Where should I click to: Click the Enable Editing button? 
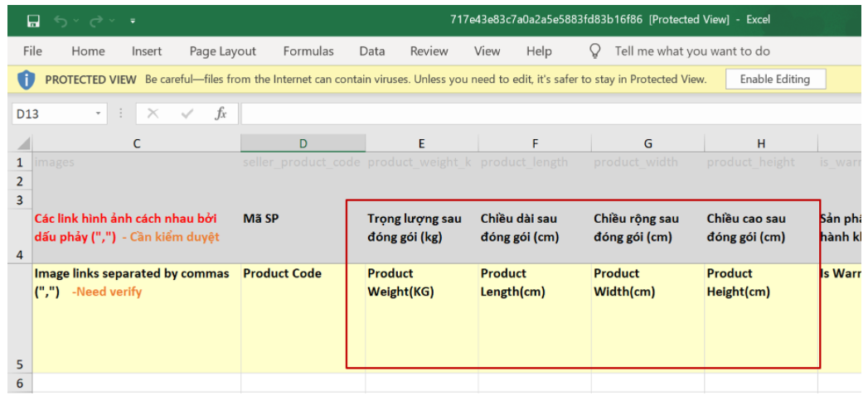[774, 80]
